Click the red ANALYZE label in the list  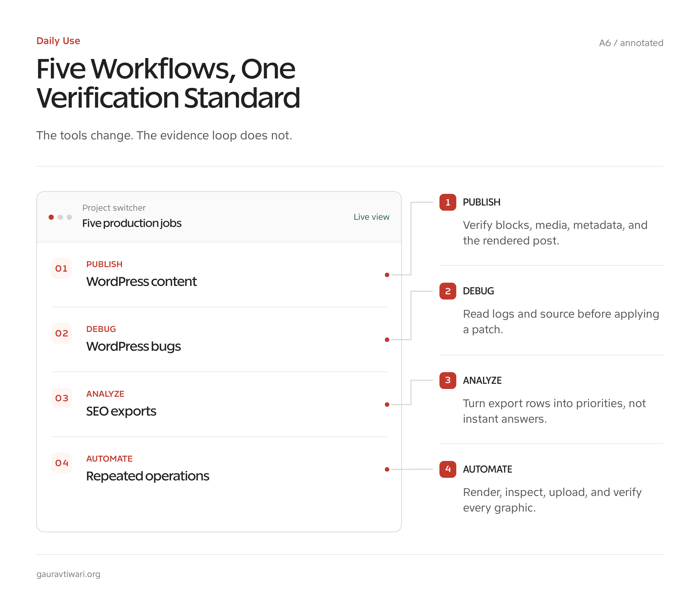105,394
